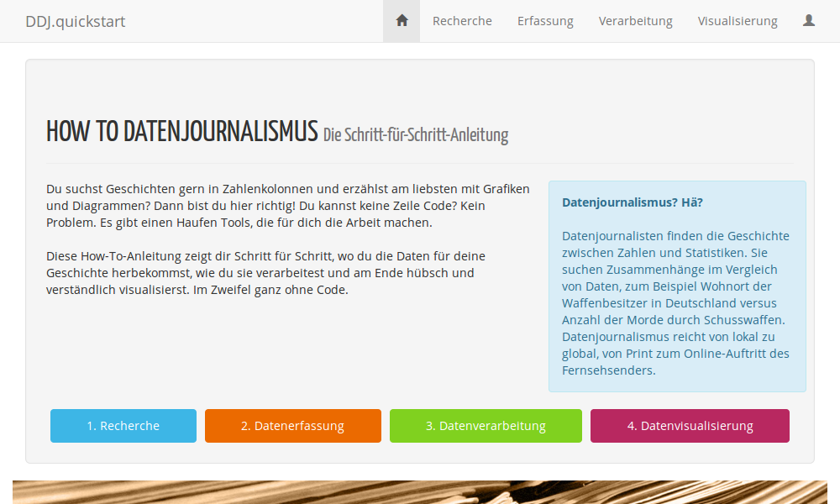840x504 pixels.
Task: Click the blue '1. Recherche' button
Action: (x=123, y=426)
